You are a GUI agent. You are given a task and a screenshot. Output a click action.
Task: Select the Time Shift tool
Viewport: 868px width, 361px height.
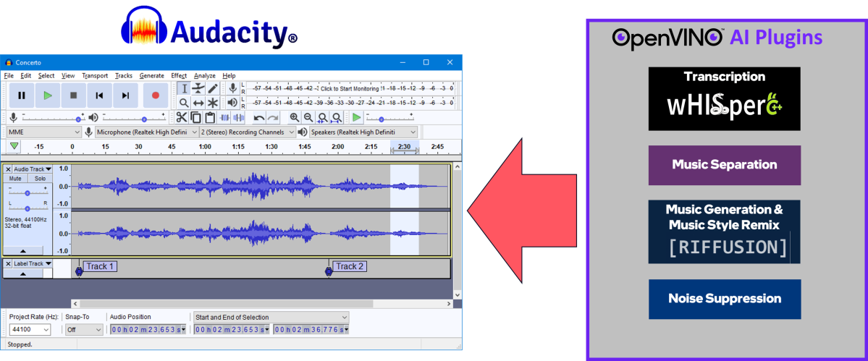pyautogui.click(x=198, y=103)
